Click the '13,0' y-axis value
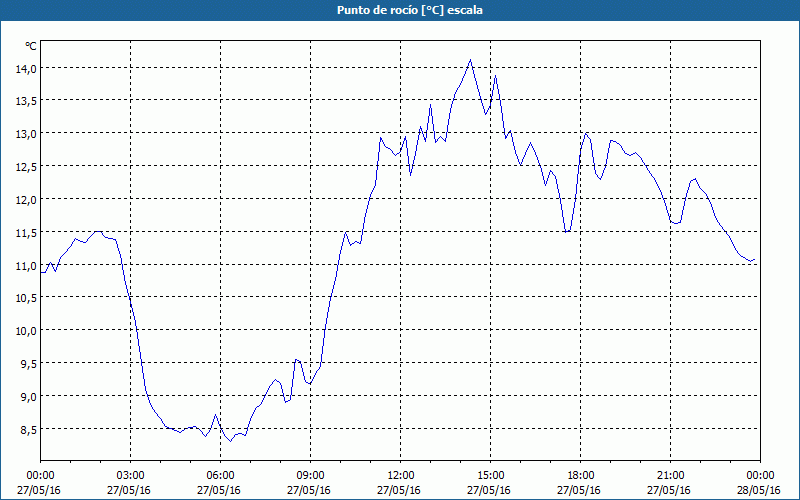The width and height of the screenshot is (800, 500). click(26, 134)
